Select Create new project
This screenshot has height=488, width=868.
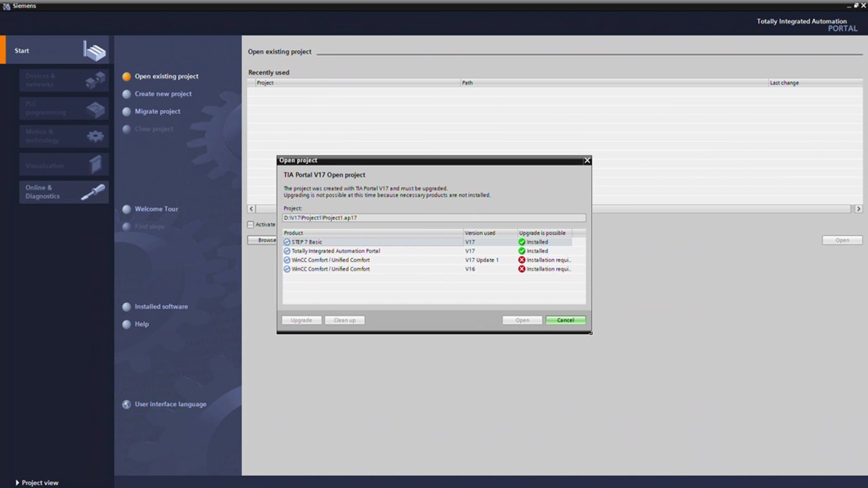click(163, 94)
